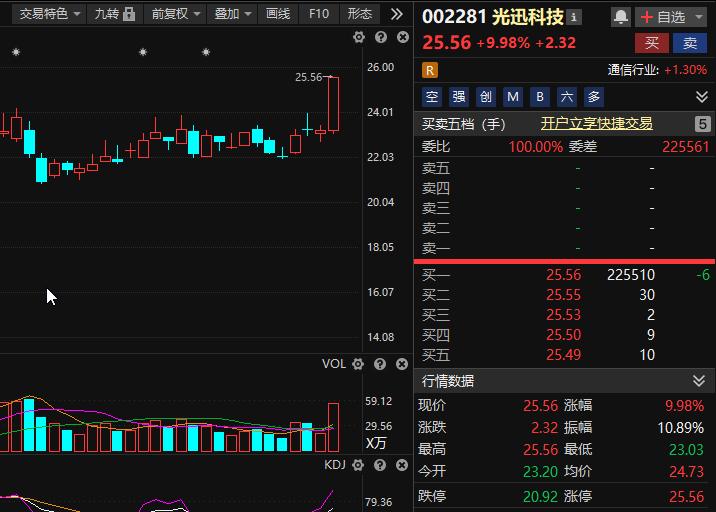
Task: Add stock to 自选 watchlist
Action: click(x=663, y=17)
